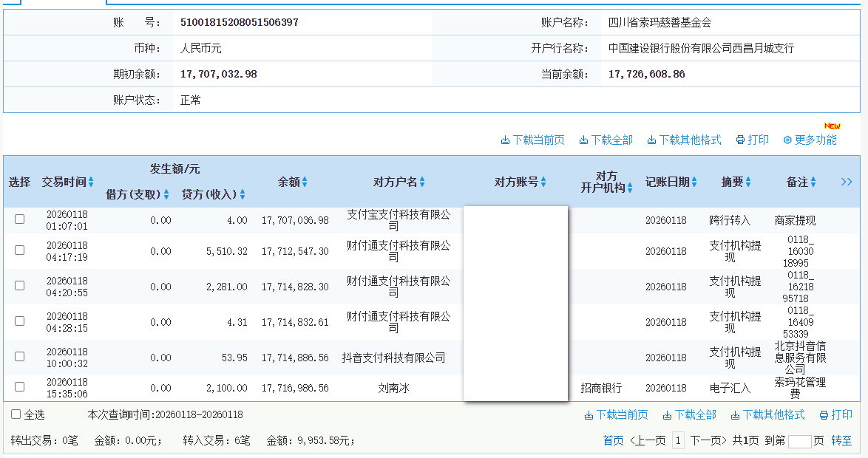
Task: Tick checkbox for 刘南冰 transaction row
Action: coord(20,386)
